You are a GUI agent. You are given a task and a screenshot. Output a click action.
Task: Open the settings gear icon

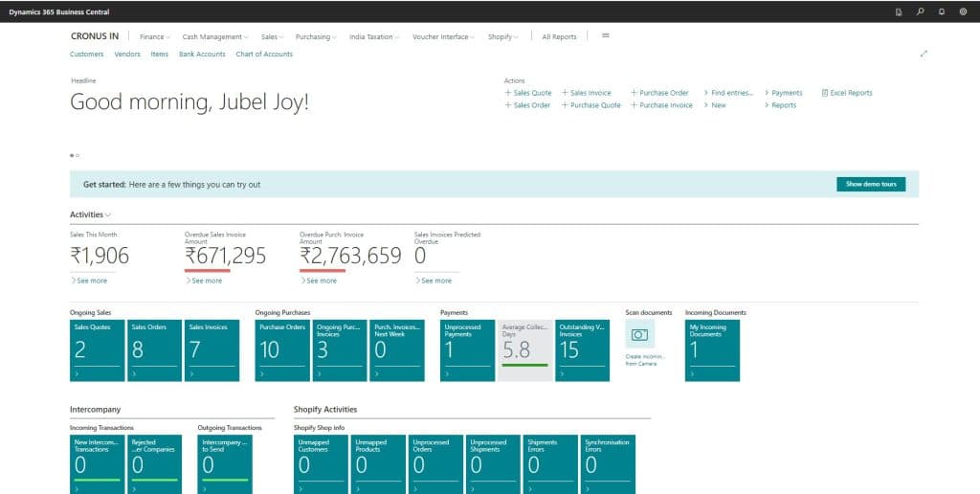(963, 11)
